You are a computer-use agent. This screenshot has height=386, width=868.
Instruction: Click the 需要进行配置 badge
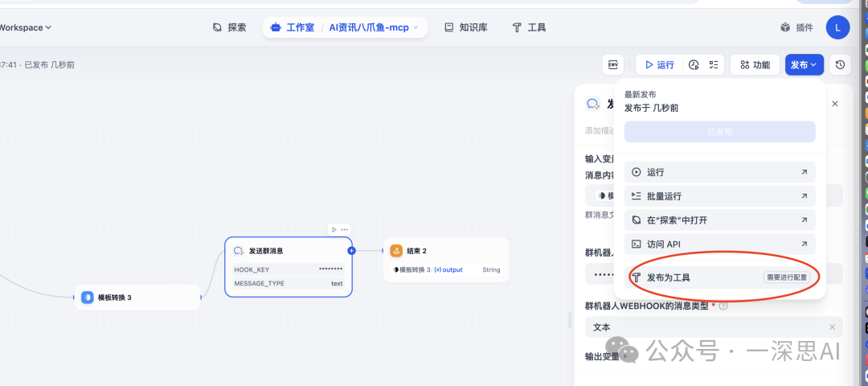[x=786, y=277]
